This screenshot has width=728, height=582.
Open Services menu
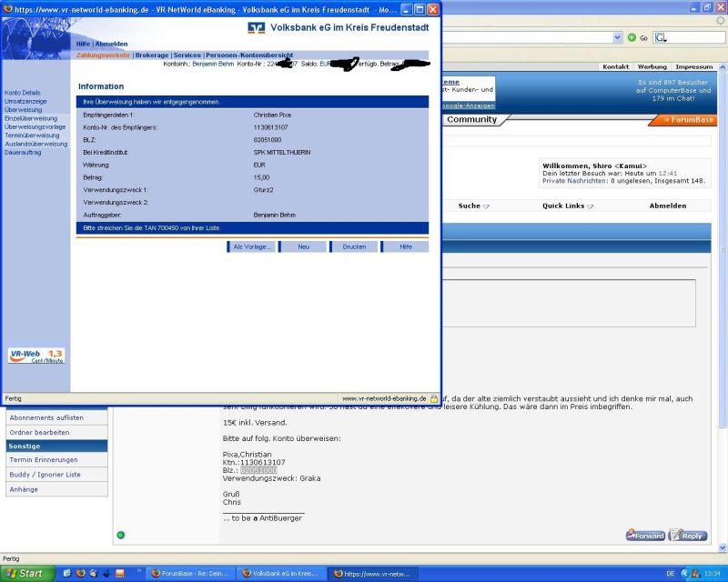(x=187, y=55)
